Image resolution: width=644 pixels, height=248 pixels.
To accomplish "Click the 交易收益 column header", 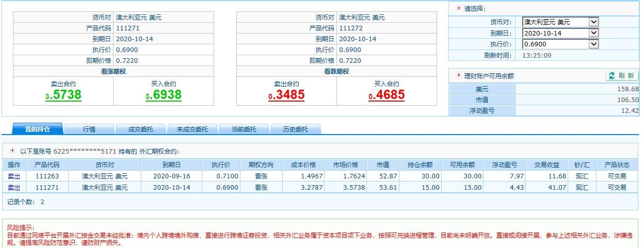I will click(547, 165).
